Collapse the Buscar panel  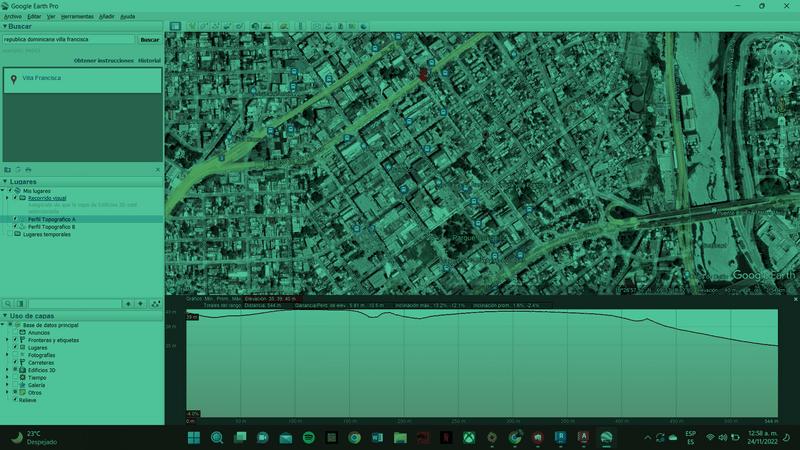5,26
